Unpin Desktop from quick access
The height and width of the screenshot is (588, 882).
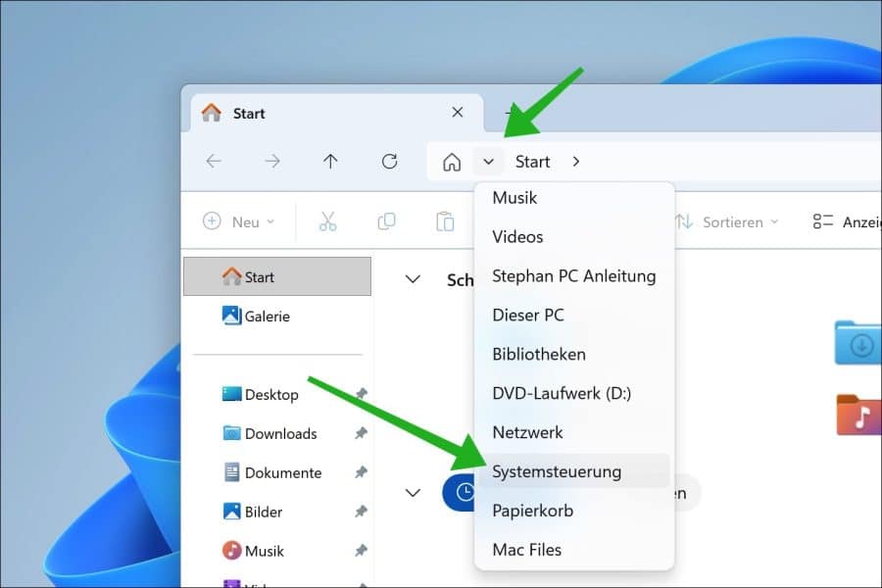click(x=361, y=394)
